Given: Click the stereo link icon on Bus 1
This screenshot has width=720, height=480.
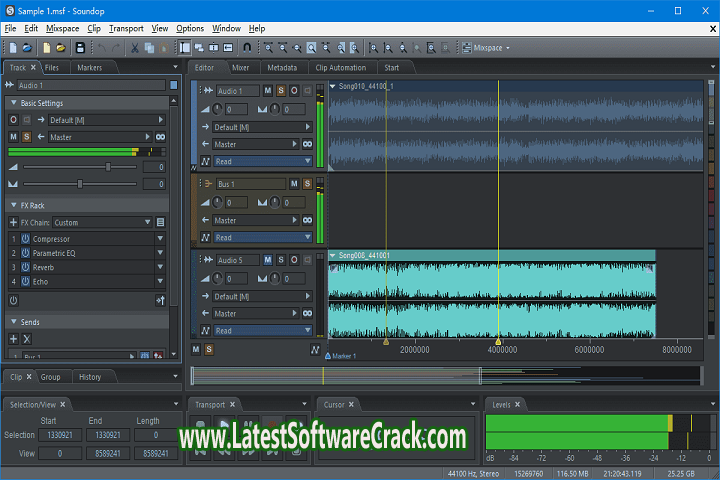Looking at the screenshot, I should (307, 220).
